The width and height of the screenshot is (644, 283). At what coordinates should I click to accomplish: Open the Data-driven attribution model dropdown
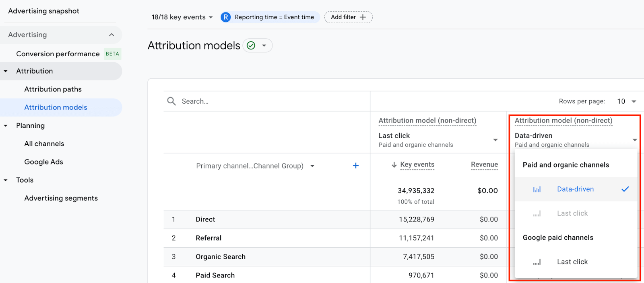[x=576, y=140]
